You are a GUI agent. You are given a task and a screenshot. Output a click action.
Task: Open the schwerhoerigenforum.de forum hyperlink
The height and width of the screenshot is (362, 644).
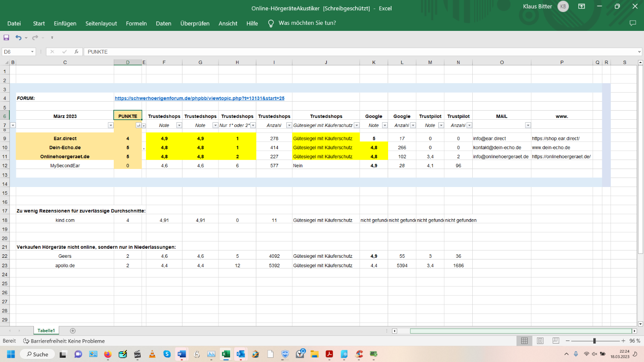[199, 98]
